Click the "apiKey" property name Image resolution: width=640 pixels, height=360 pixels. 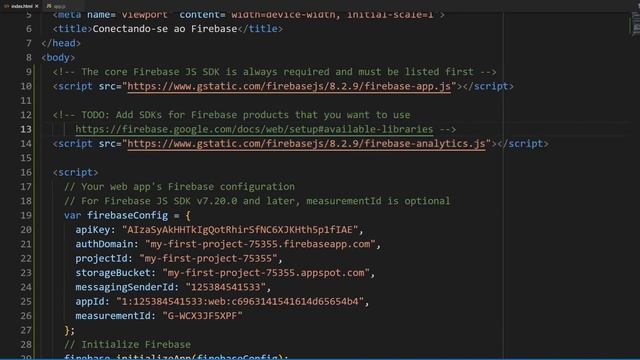point(93,230)
